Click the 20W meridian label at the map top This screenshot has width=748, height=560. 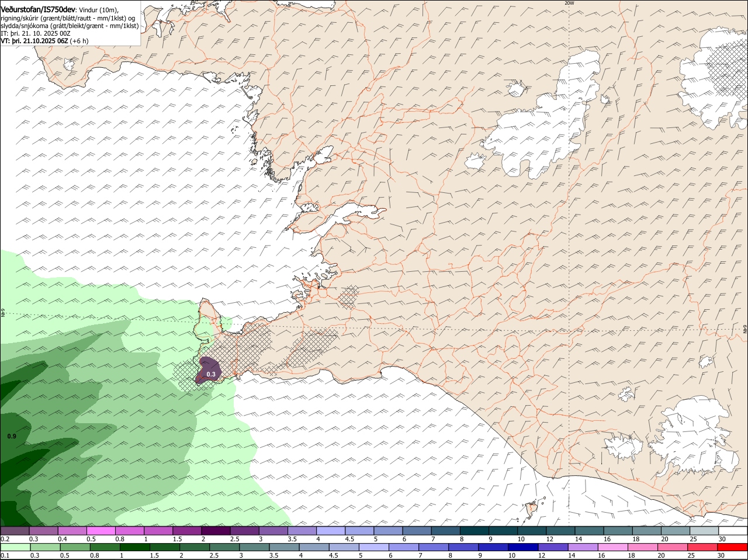coord(569,3)
